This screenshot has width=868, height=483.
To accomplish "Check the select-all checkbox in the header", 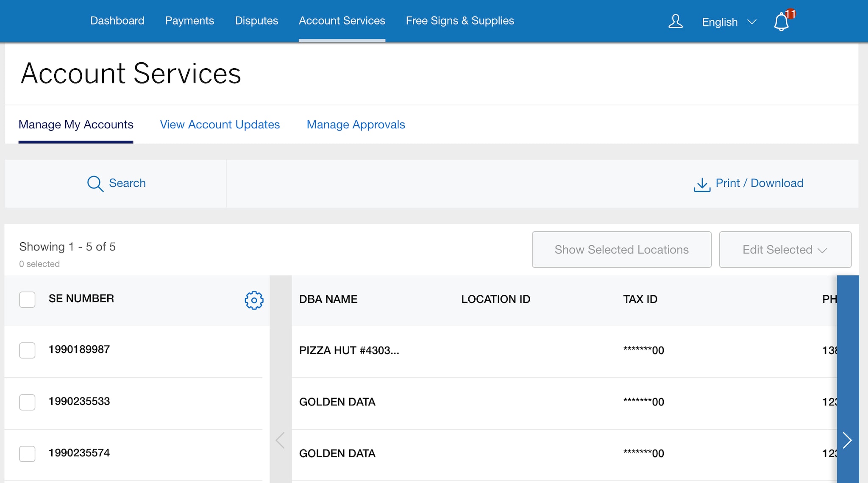I will pos(27,300).
